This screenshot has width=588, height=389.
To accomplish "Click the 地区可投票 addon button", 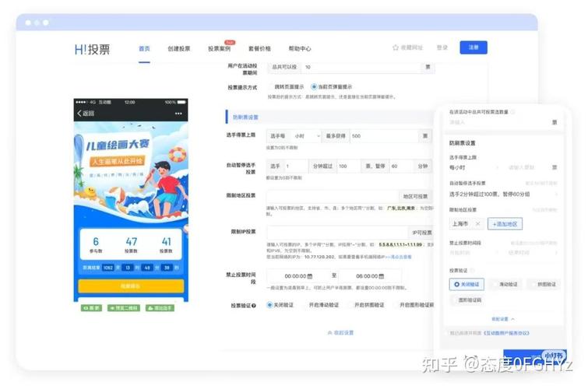I will click(x=415, y=196).
